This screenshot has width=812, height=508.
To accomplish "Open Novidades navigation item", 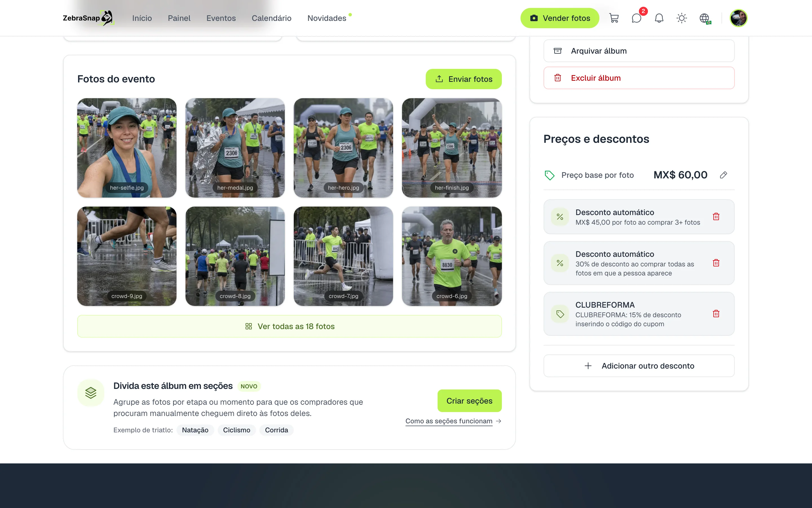I will [327, 18].
